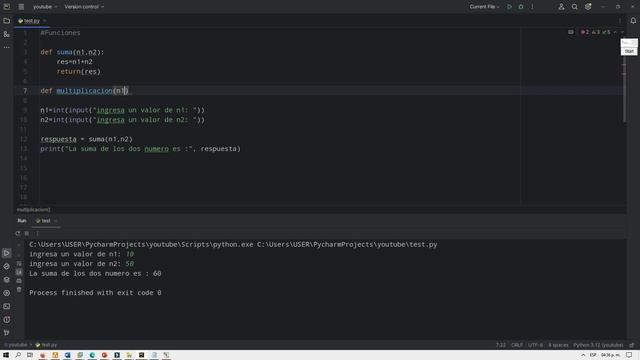Viewport: 640px width, 360px height.
Task: Click the Start button in overlay widget
Action: pos(629,51)
